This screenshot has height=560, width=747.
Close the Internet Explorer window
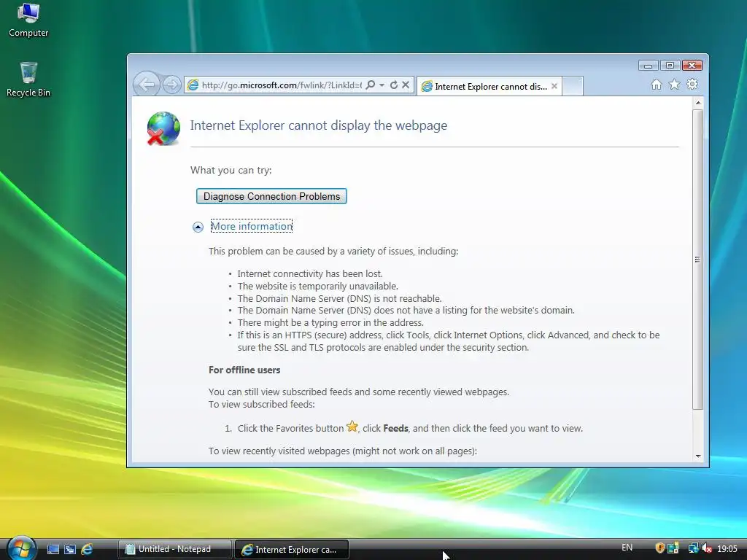click(x=692, y=65)
